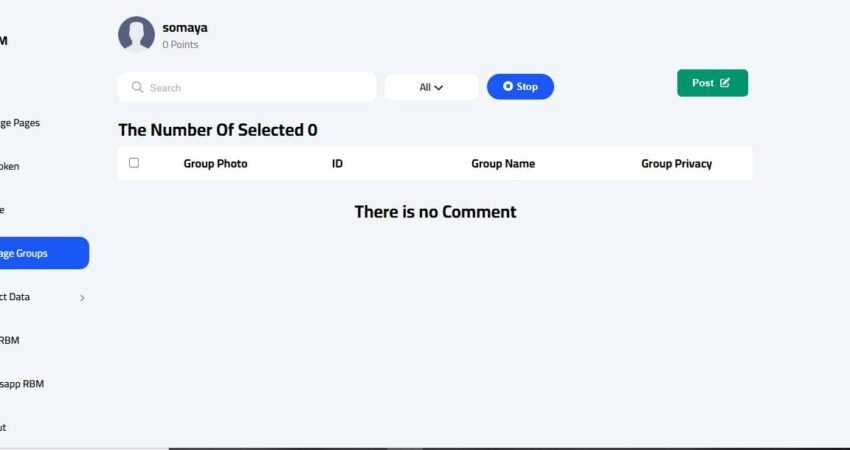This screenshot has height=450, width=850.
Task: Expand the Data submenu arrow in the sidebar
Action: click(x=82, y=298)
